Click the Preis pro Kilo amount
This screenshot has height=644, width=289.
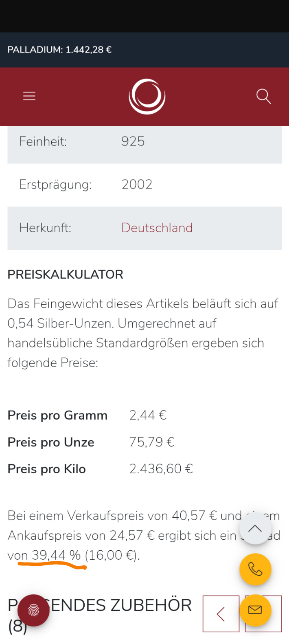(161, 469)
